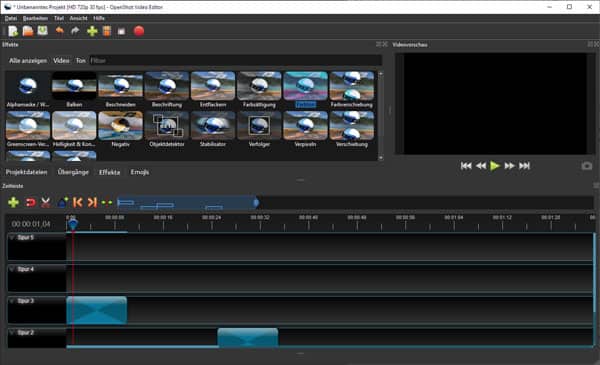The height and width of the screenshot is (365, 600).
Task: Start playback with the green play button
Action: tap(495, 166)
